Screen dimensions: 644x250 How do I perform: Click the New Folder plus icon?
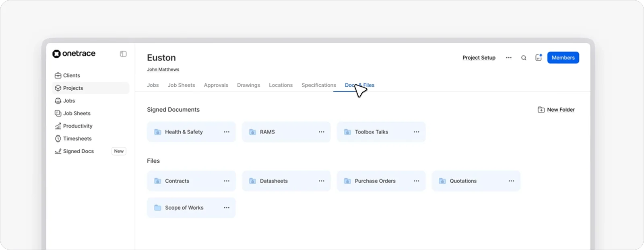click(x=541, y=110)
